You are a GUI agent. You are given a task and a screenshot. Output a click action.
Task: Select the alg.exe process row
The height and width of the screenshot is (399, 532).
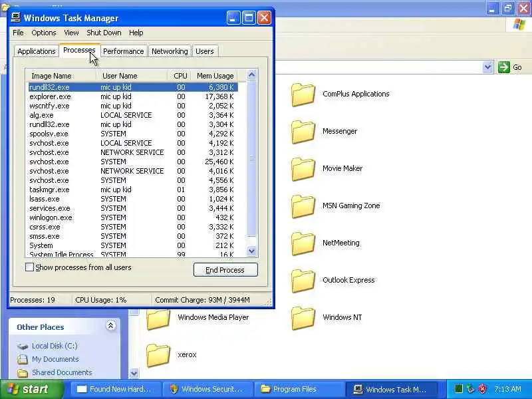click(133, 115)
